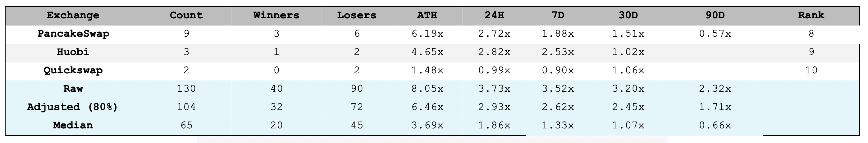Select the Raw summary row label
868x143 pixels.
coord(73,89)
